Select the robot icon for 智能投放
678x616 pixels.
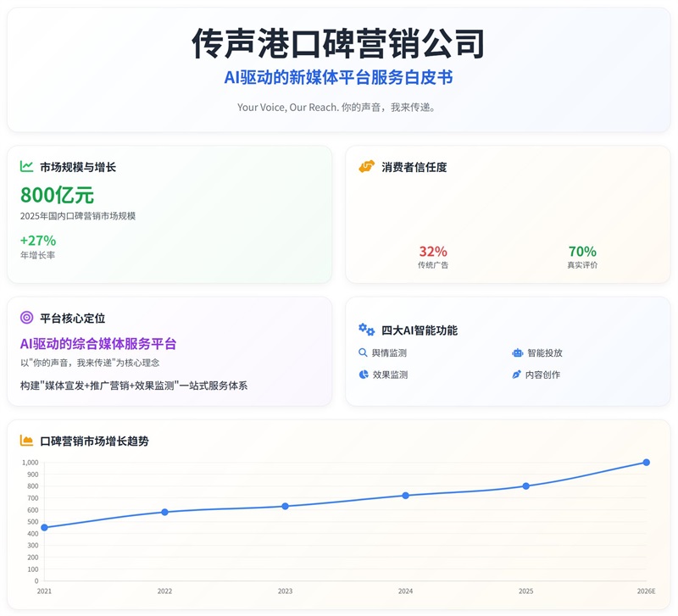coord(517,352)
